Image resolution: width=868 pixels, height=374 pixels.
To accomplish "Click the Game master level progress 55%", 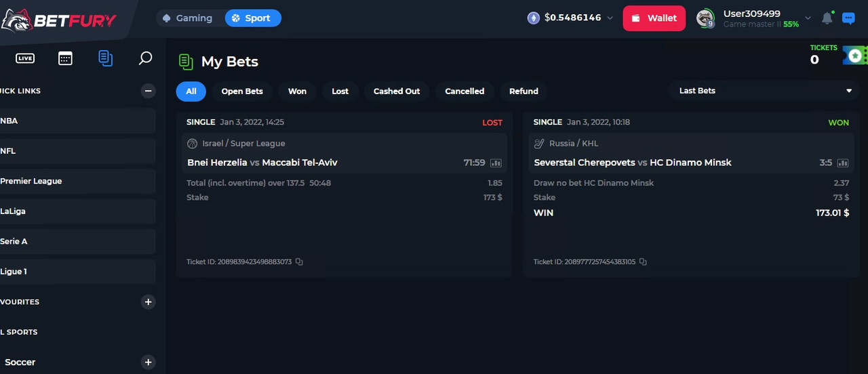I will pos(791,24).
